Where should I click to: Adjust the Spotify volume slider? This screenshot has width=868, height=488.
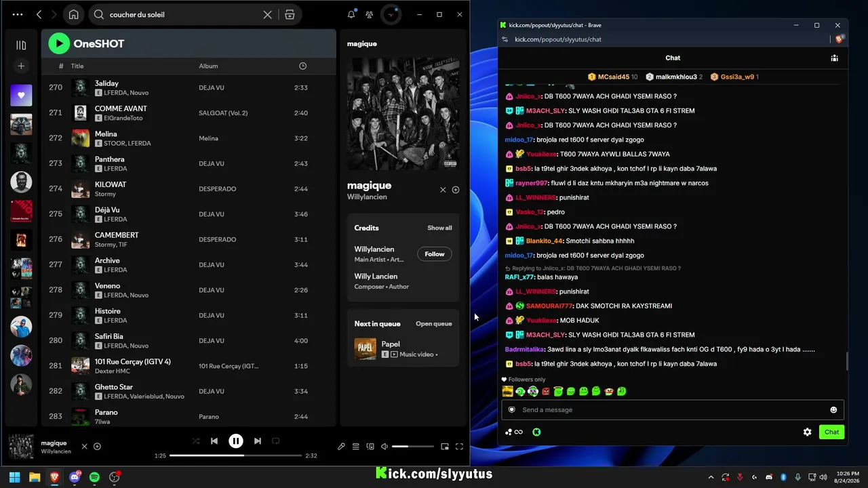(x=413, y=447)
